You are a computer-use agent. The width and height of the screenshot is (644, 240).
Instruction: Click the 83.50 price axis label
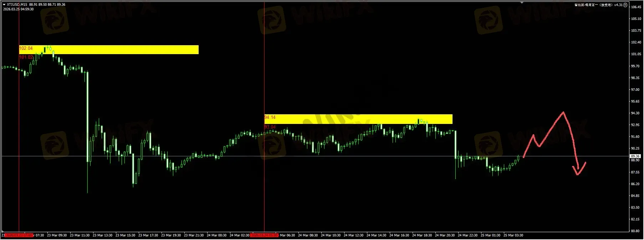[635, 208]
